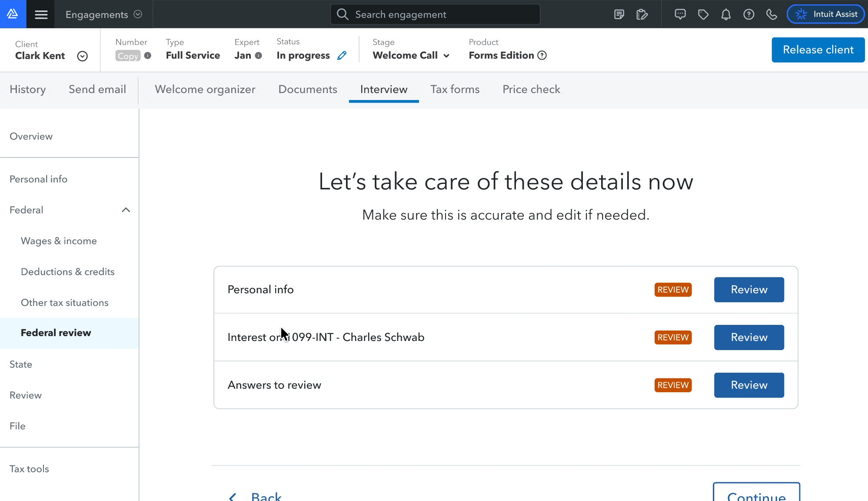Click the phone call icon
The height and width of the screenshot is (501, 868).
(x=772, y=14)
